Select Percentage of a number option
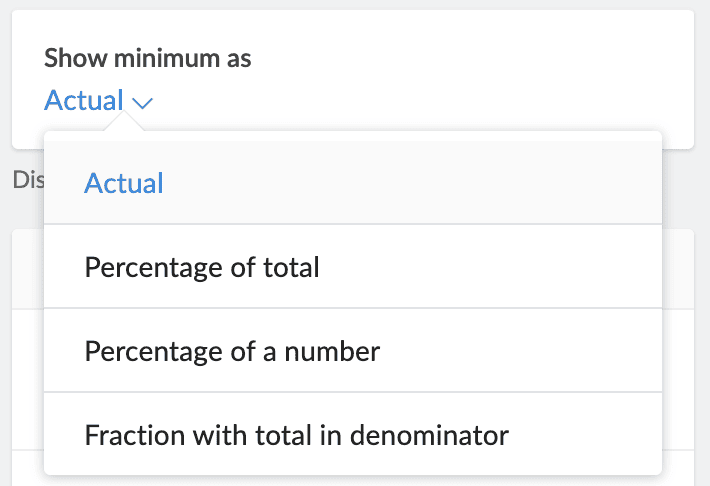Image resolution: width=710 pixels, height=486 pixels. click(232, 351)
